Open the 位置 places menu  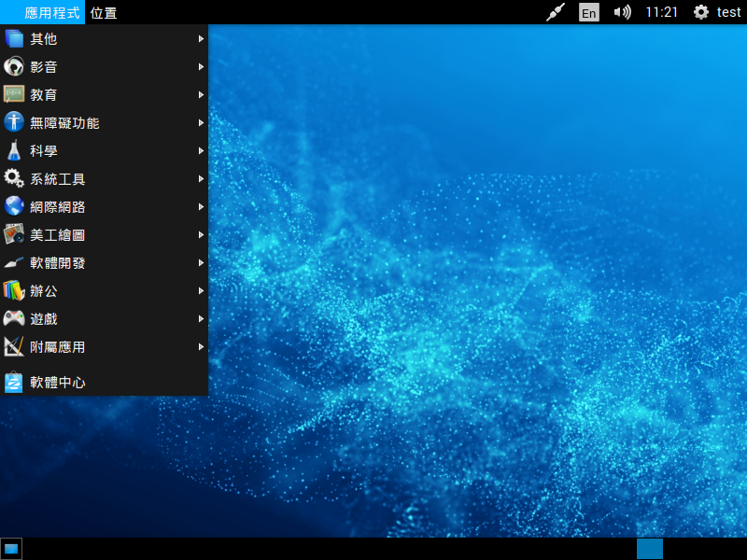click(x=104, y=12)
